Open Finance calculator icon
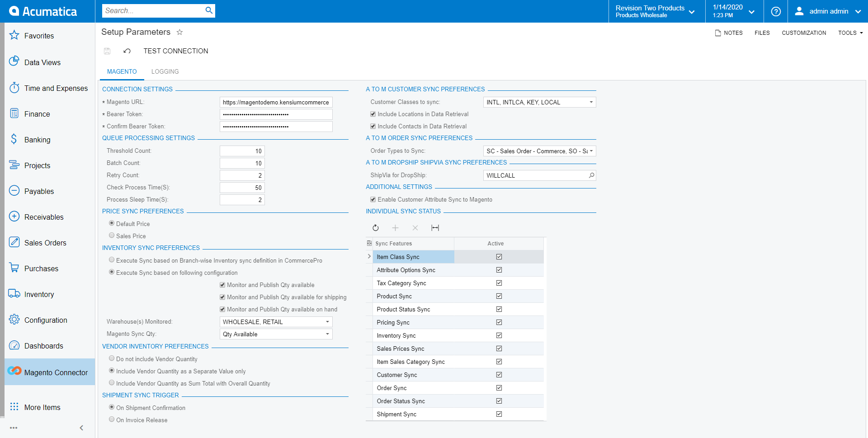Image resolution: width=868 pixels, height=438 pixels. [x=14, y=113]
